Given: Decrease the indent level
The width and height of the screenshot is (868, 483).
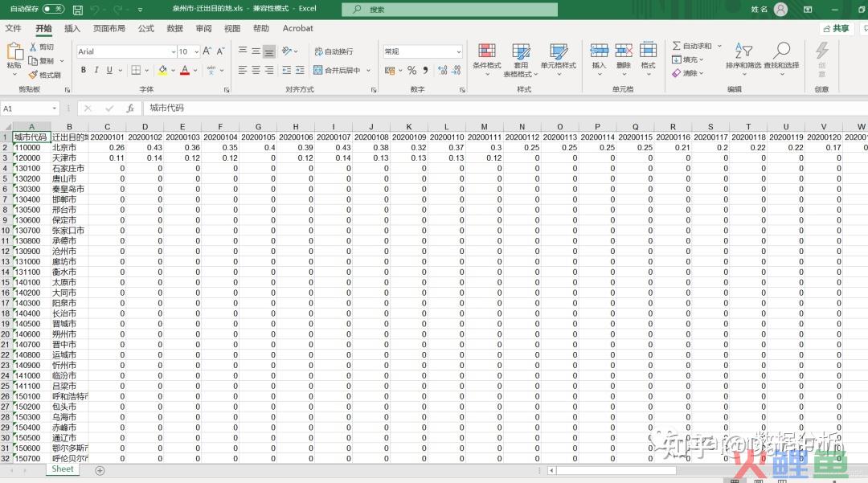Looking at the screenshot, I should coord(286,70).
